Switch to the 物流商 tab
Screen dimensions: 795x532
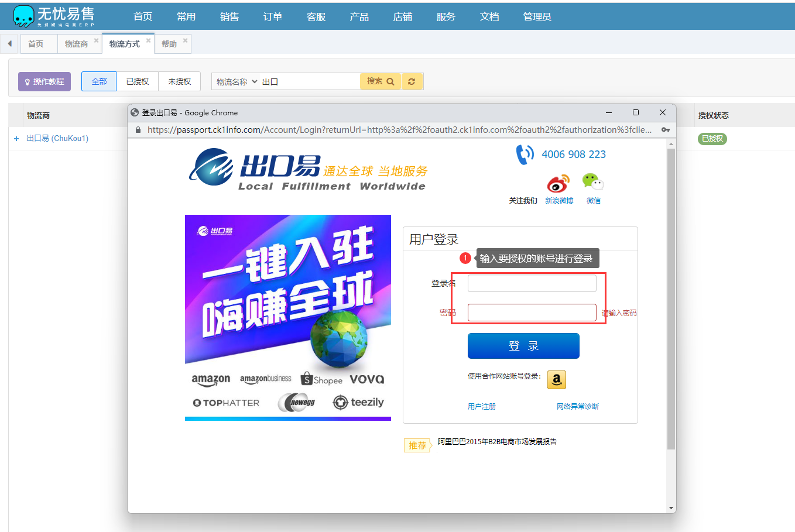point(76,44)
